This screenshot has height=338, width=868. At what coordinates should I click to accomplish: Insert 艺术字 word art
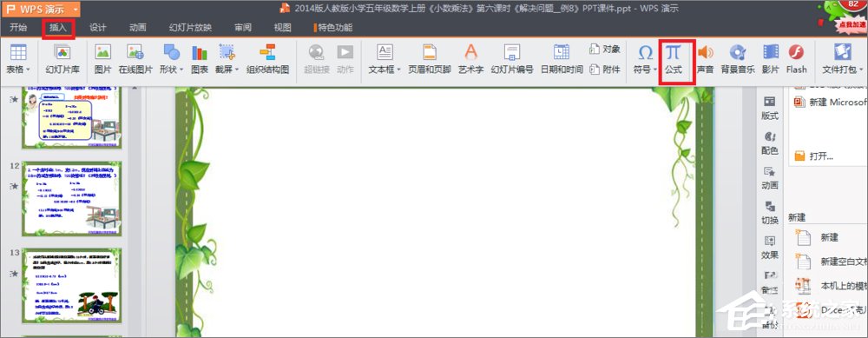coord(470,59)
